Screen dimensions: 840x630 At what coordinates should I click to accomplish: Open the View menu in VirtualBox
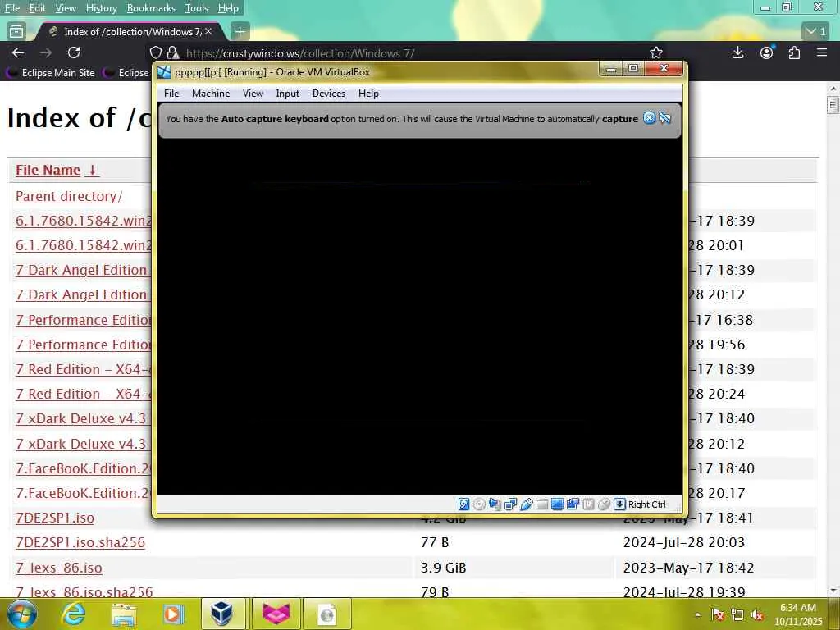[253, 94]
